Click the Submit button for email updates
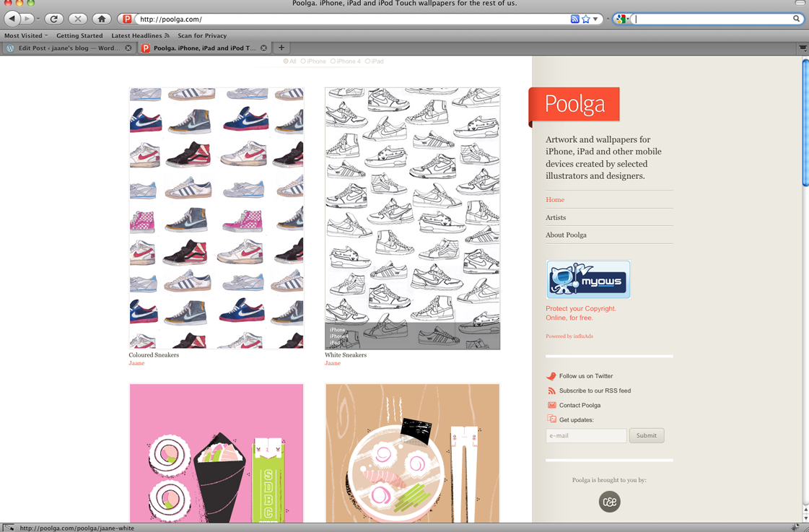This screenshot has width=809, height=532. coord(646,435)
